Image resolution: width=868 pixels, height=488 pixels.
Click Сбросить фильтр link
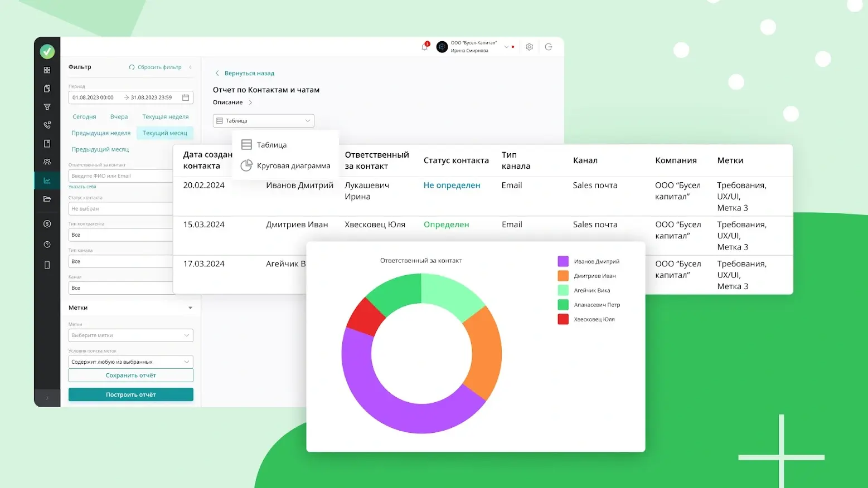[x=159, y=67]
